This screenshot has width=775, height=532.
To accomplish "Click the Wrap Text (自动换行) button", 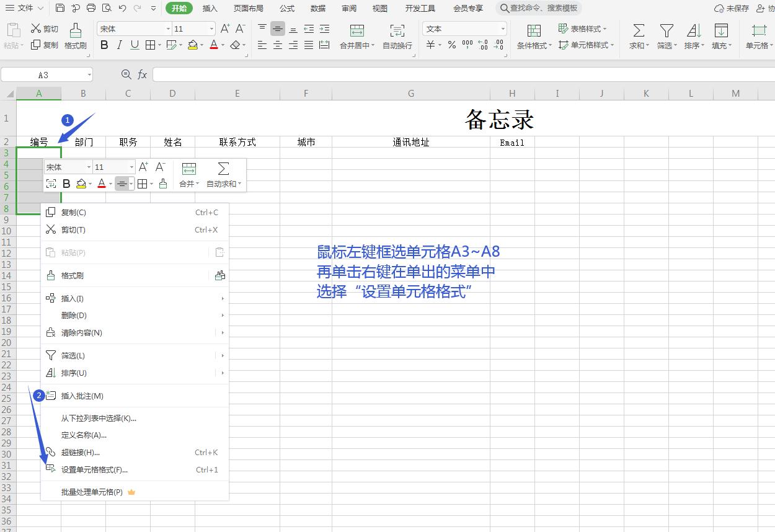I will coord(397,37).
